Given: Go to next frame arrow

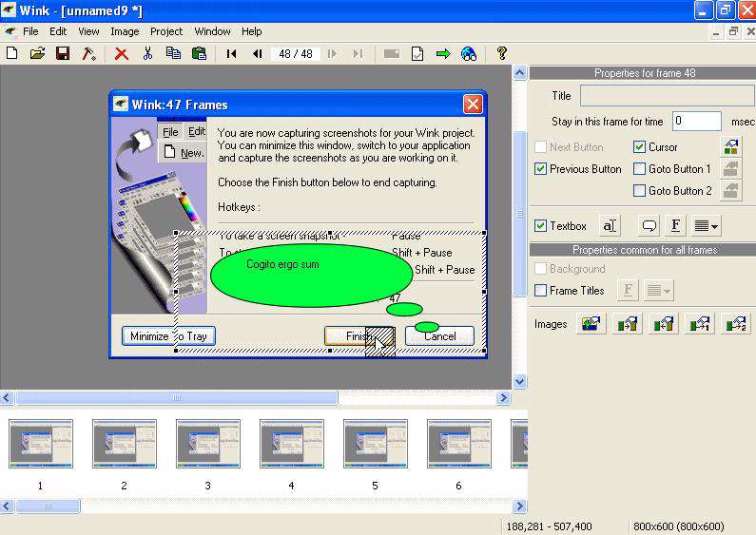Looking at the screenshot, I should (332, 53).
